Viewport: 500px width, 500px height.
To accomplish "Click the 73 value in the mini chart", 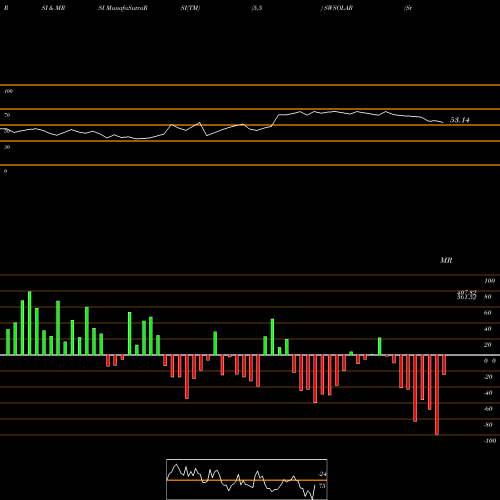I will pyautogui.click(x=322, y=486).
